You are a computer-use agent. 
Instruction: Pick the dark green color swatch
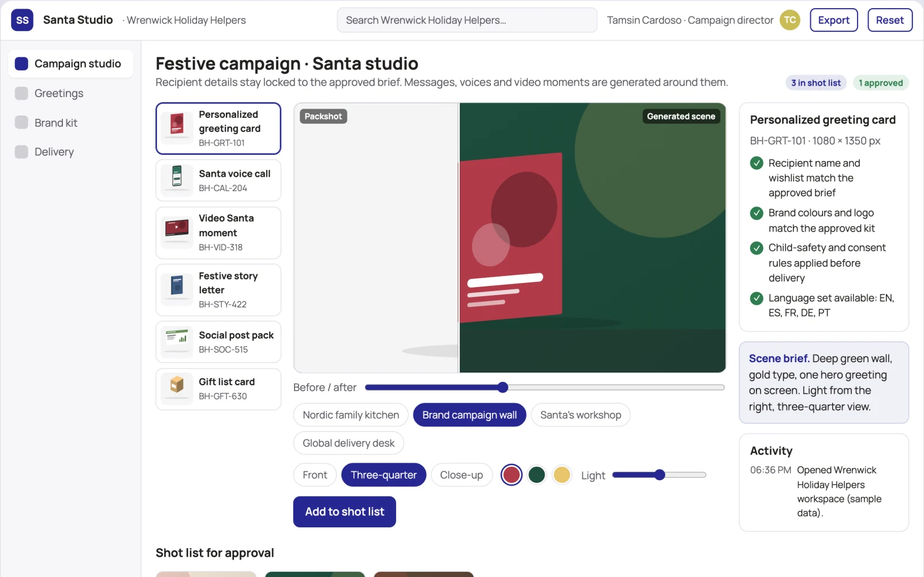tap(536, 475)
